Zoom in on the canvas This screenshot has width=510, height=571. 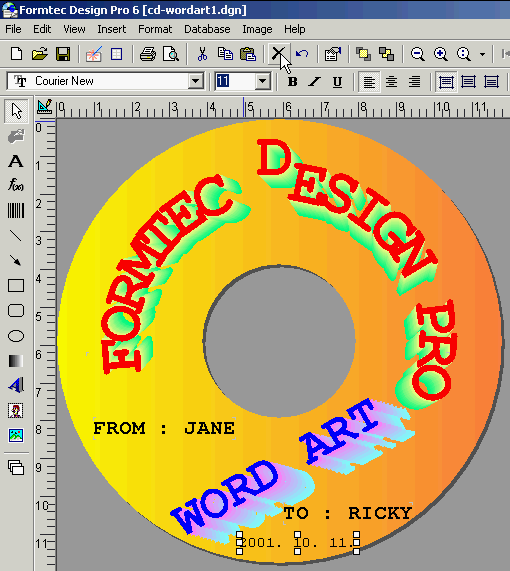[x=440, y=54]
